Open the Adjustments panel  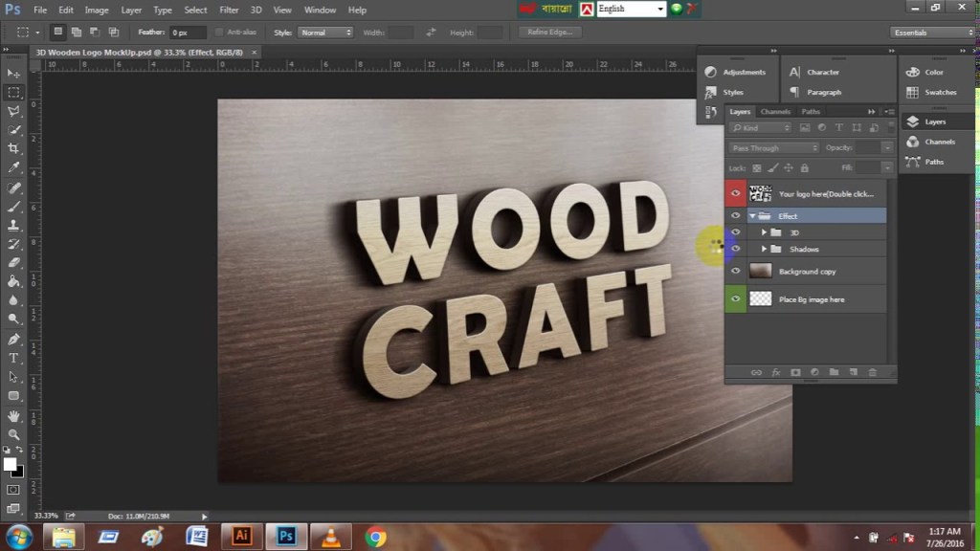742,72
